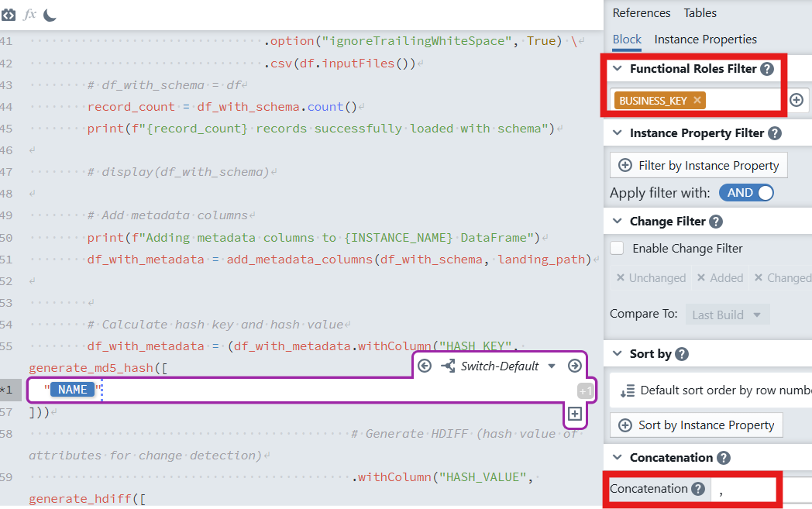
Task: Click the Concatenation text input field
Action: pos(744,490)
